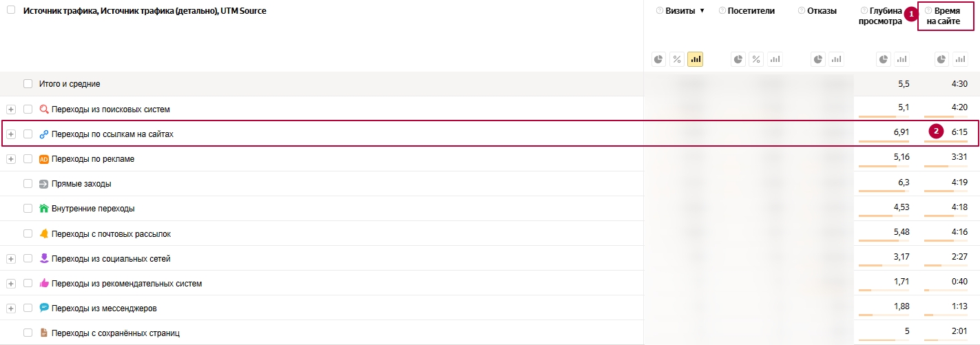The image size is (980, 345).
Task: Expand Переходы по рекламе row
Action: (11, 159)
